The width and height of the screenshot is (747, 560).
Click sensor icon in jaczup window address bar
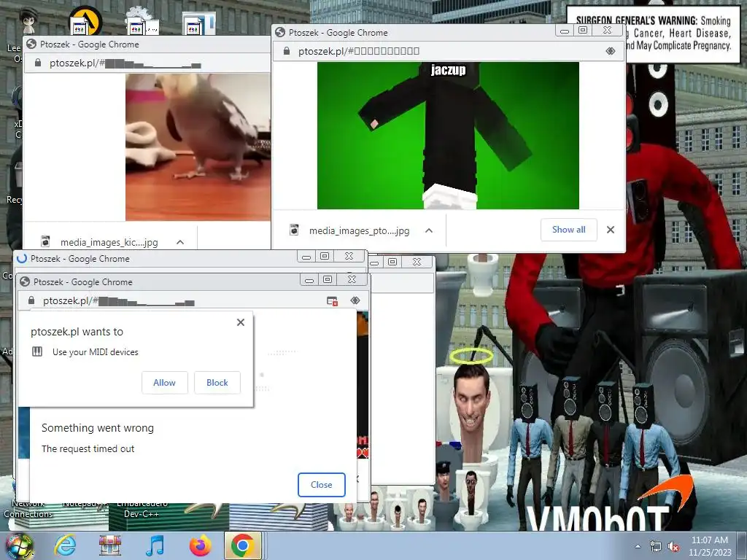611,51
